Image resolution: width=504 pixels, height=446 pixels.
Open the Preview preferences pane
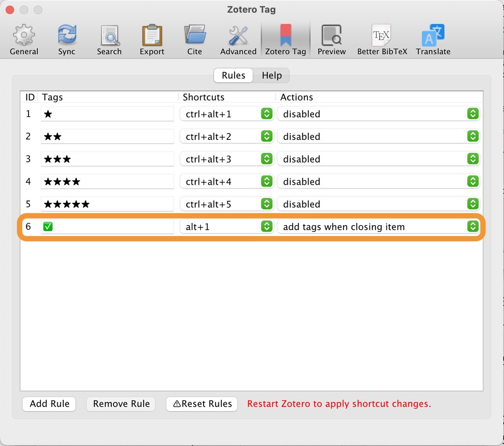[x=331, y=41]
